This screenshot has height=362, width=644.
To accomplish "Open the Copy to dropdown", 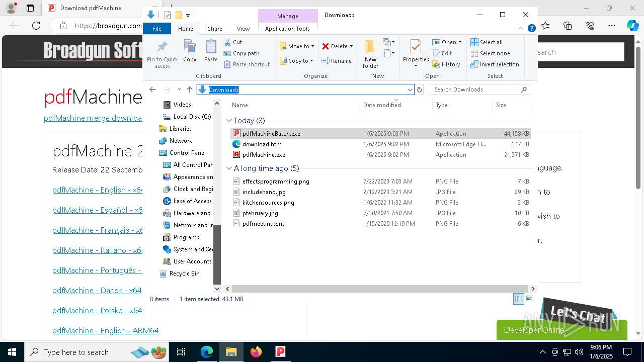I will (x=297, y=61).
